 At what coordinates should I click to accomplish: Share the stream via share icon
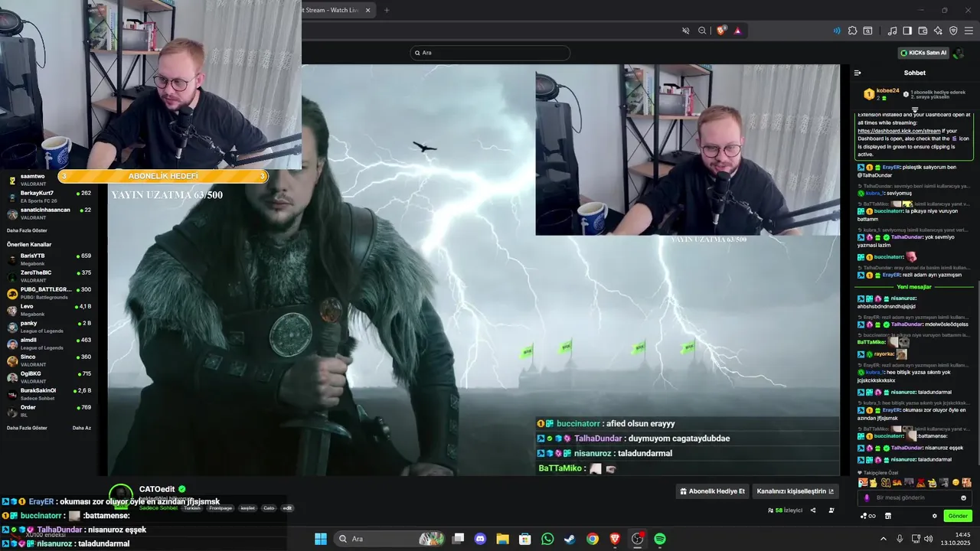(x=813, y=510)
